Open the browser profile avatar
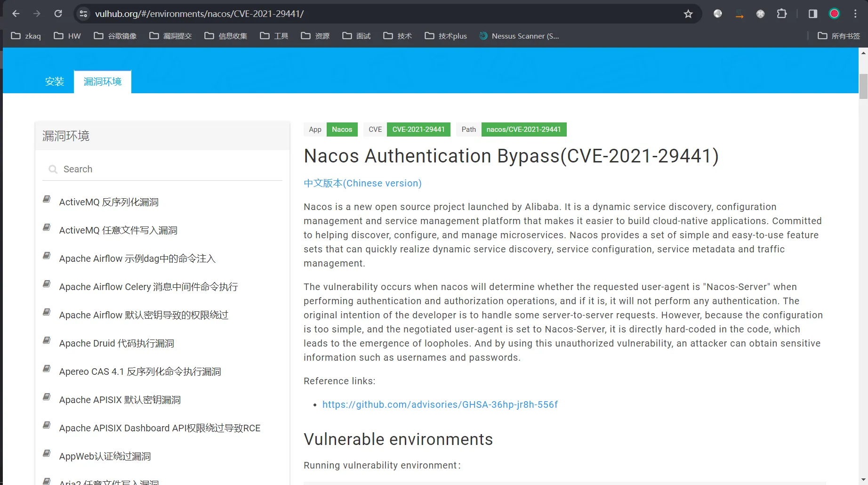Image resolution: width=868 pixels, height=485 pixels. 834,14
